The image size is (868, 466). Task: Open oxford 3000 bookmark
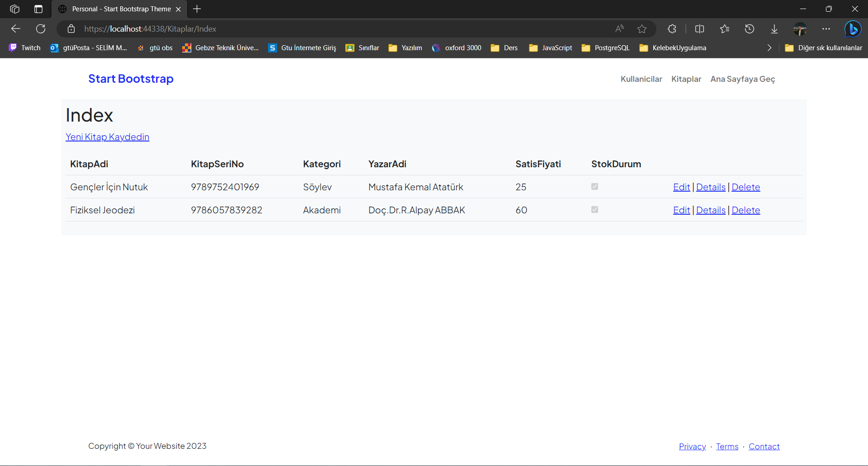(x=457, y=48)
